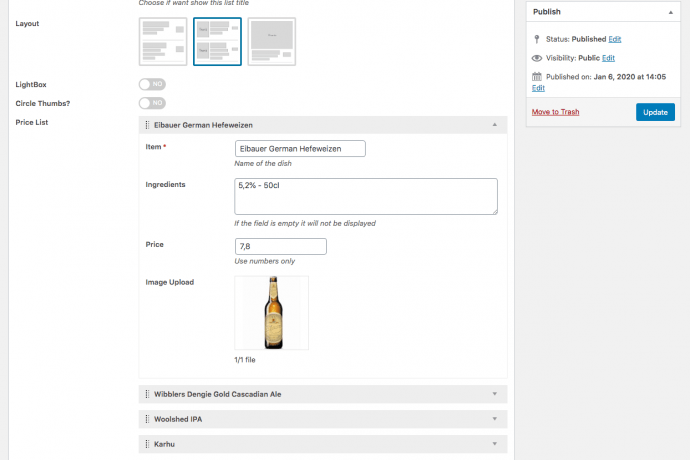The height and width of the screenshot is (460, 690).
Task: Click the calendar icon beside Published on
Action: point(537,76)
